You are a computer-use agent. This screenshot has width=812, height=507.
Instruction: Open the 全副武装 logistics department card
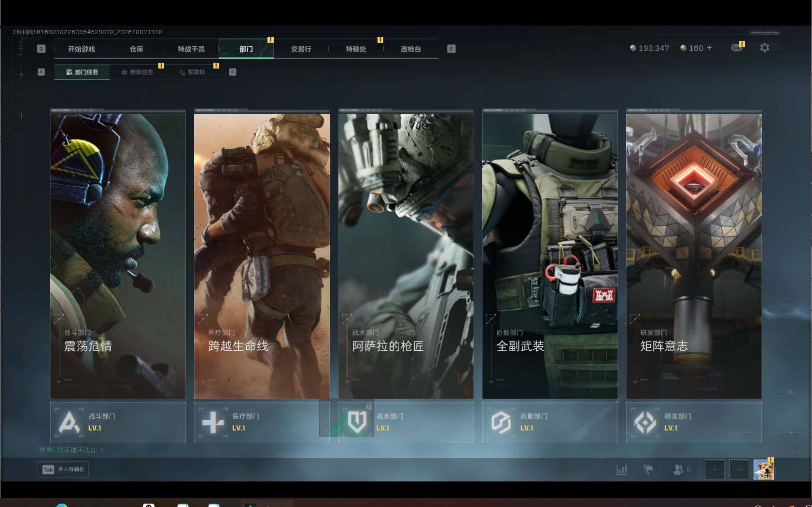coord(550,256)
